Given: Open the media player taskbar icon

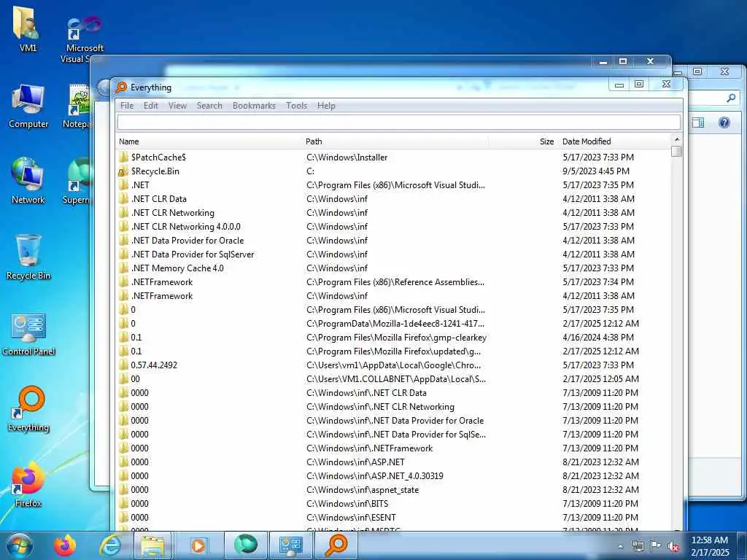Looking at the screenshot, I should (198, 545).
